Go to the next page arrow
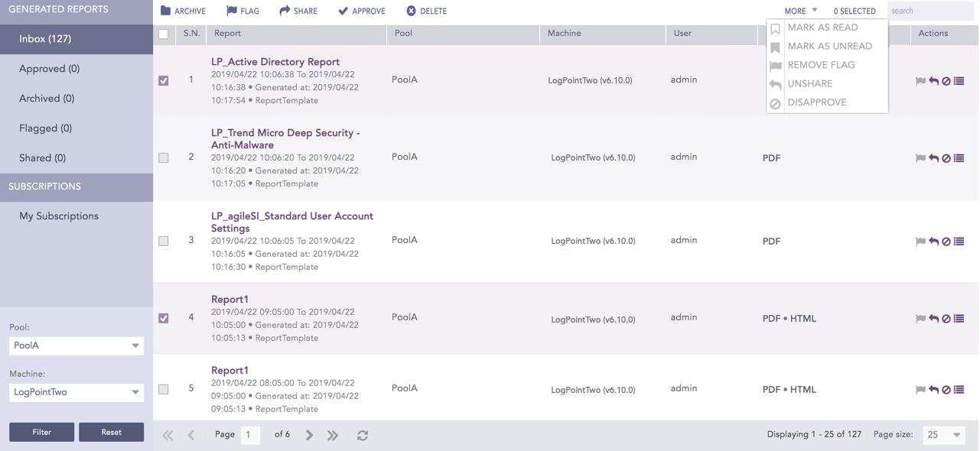Viewport: 980px width, 451px height. pyautogui.click(x=309, y=435)
